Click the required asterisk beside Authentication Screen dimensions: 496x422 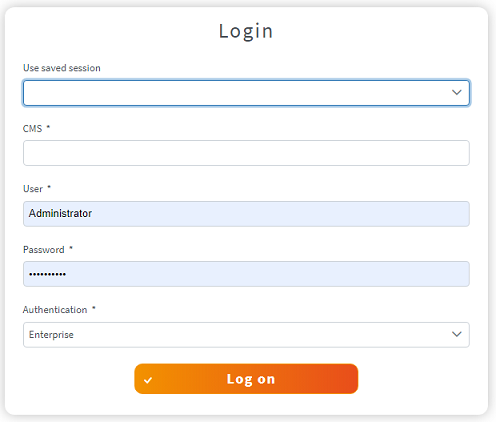(94, 308)
